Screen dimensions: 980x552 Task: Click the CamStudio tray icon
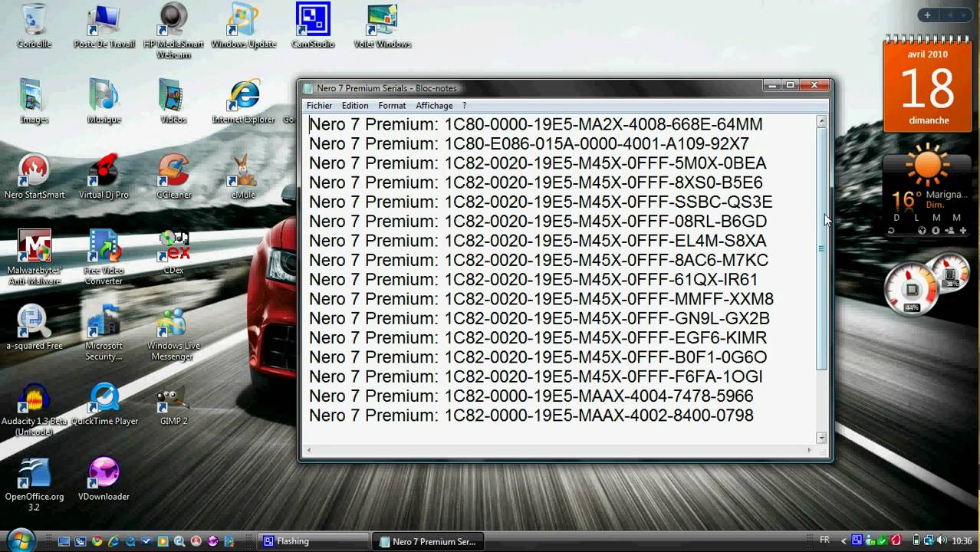(x=857, y=540)
